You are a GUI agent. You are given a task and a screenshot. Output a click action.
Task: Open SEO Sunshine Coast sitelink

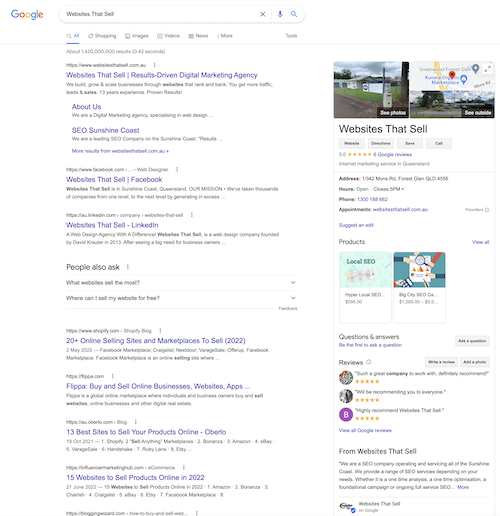[105, 130]
